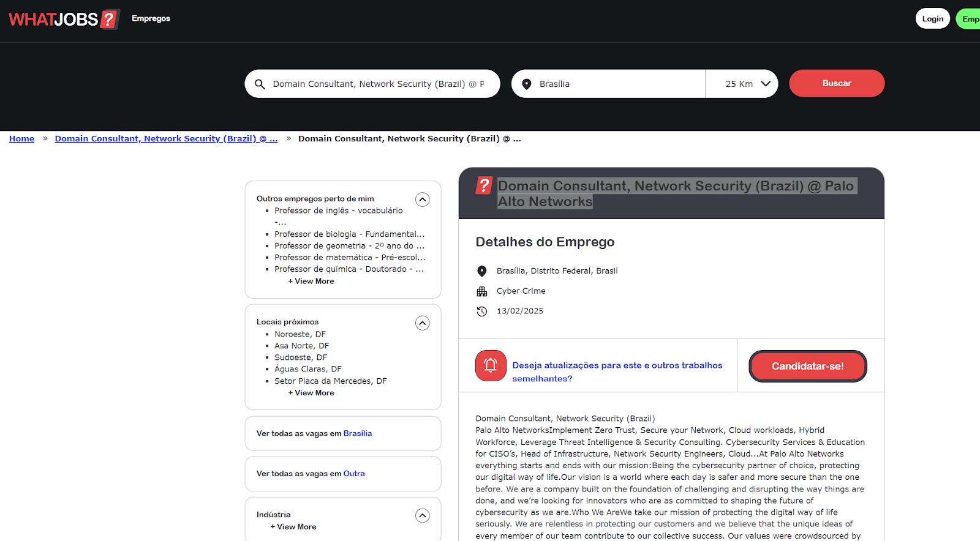
Task: Open Professor de matemática - Pré-escol job
Action: pyautogui.click(x=350, y=258)
